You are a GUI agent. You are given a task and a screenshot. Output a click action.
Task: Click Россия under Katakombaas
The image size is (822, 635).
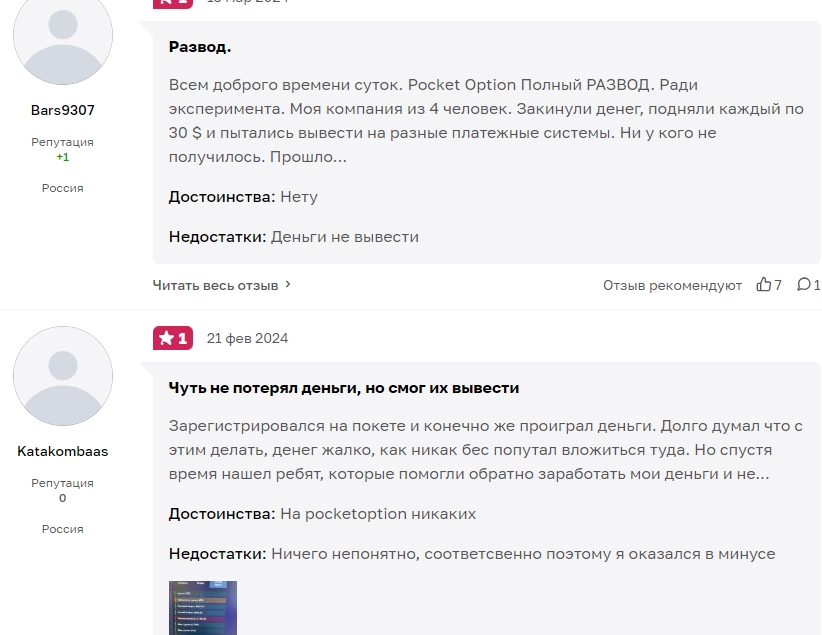(x=63, y=529)
